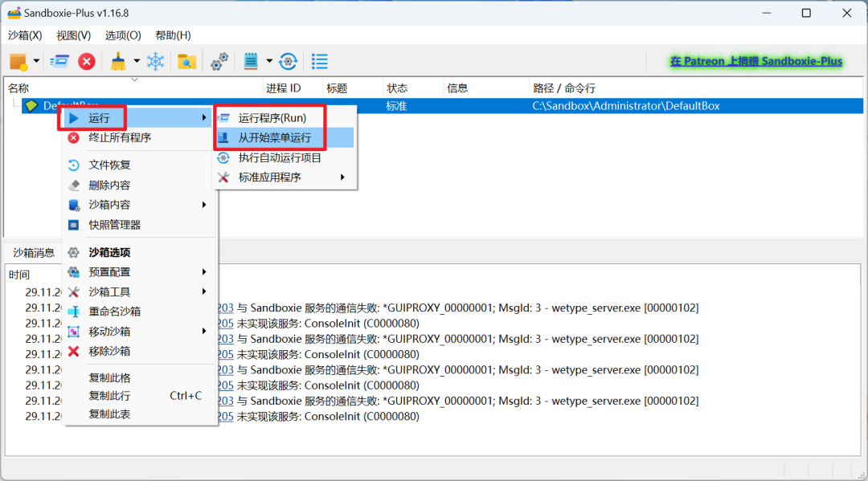Expand the 沙箱工具 submenu

pyautogui.click(x=138, y=292)
